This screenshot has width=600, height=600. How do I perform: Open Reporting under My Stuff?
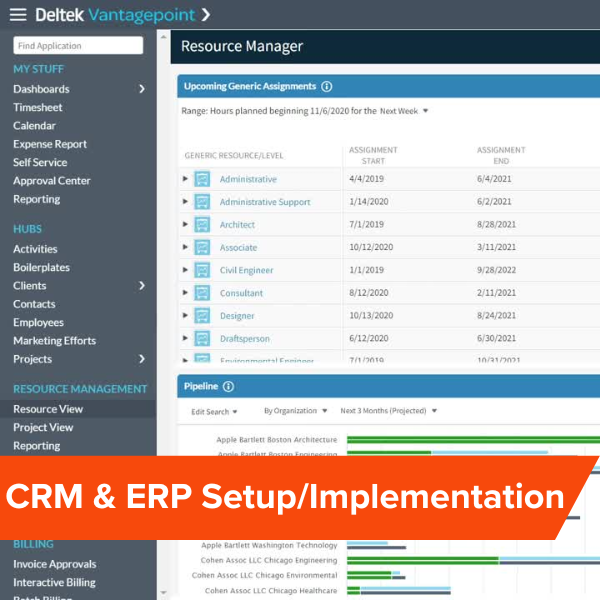pyautogui.click(x=37, y=199)
